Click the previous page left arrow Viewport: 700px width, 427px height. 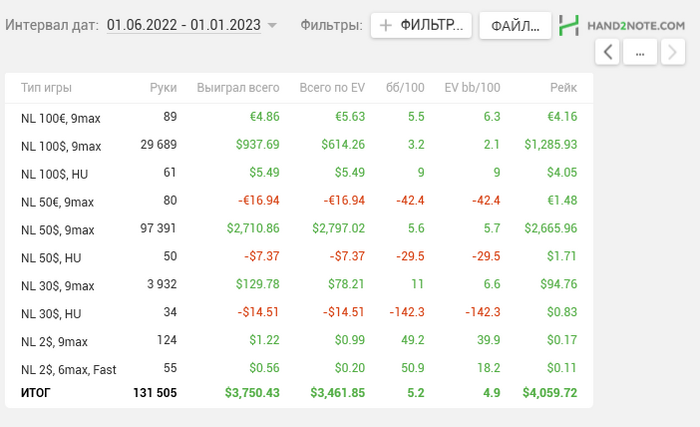(607, 52)
